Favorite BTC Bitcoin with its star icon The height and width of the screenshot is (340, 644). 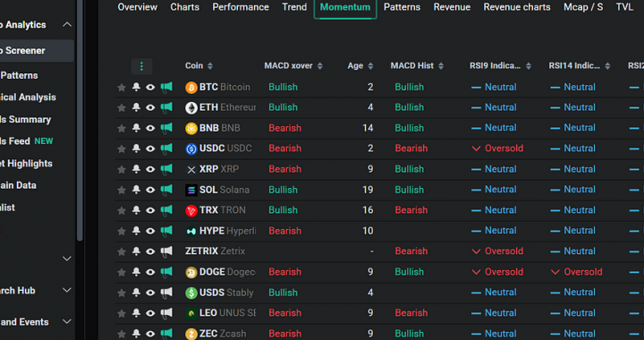click(121, 88)
